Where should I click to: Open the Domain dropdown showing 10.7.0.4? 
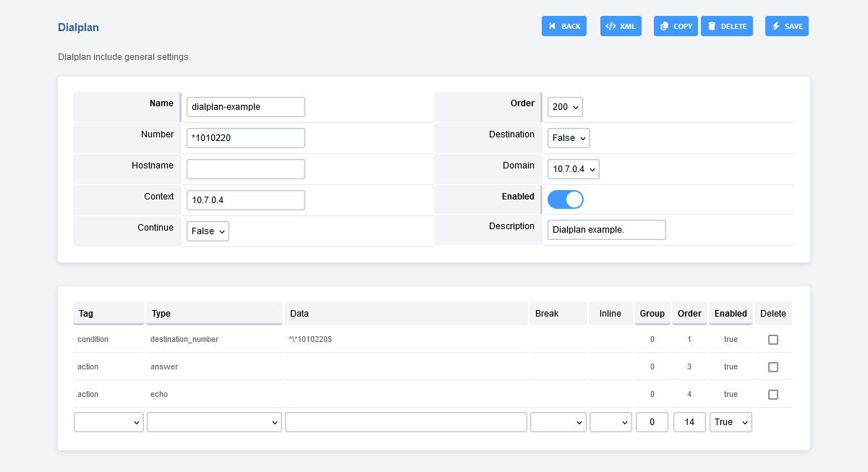tap(573, 169)
